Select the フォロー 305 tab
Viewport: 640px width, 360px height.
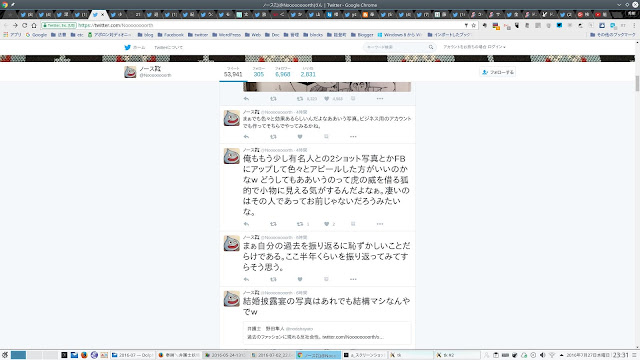click(x=259, y=72)
